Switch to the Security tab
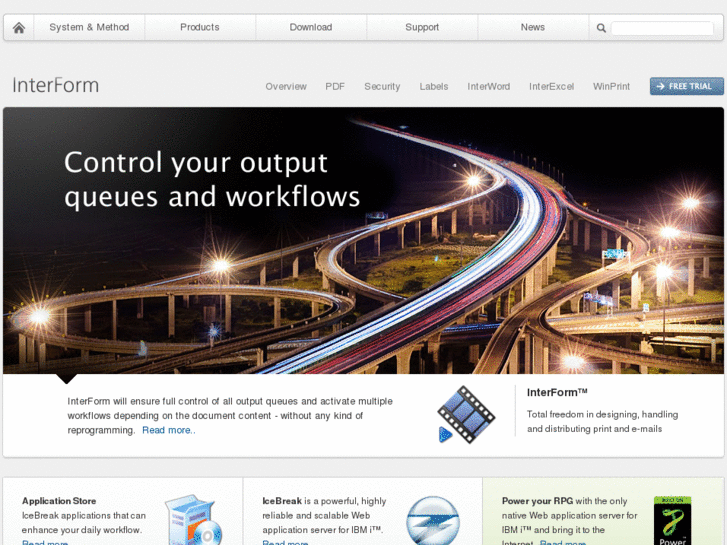727x545 pixels. point(382,86)
